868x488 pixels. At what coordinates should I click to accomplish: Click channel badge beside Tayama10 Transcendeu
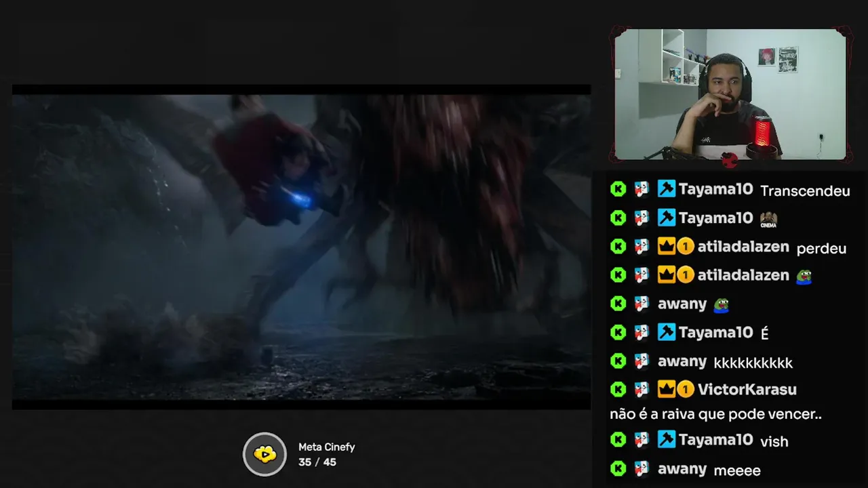click(642, 189)
